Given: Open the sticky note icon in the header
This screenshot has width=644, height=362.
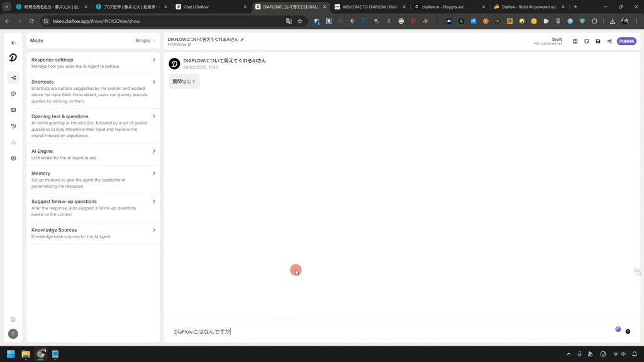Looking at the screenshot, I should click(587, 41).
